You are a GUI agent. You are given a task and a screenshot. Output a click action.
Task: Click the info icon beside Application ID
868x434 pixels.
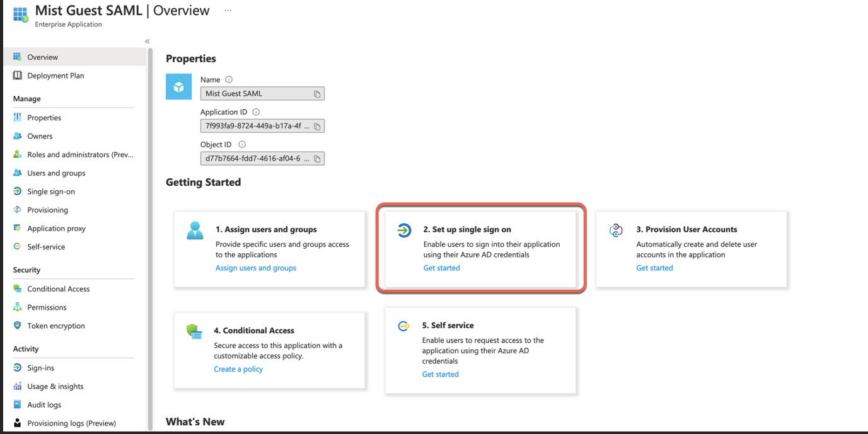[256, 112]
